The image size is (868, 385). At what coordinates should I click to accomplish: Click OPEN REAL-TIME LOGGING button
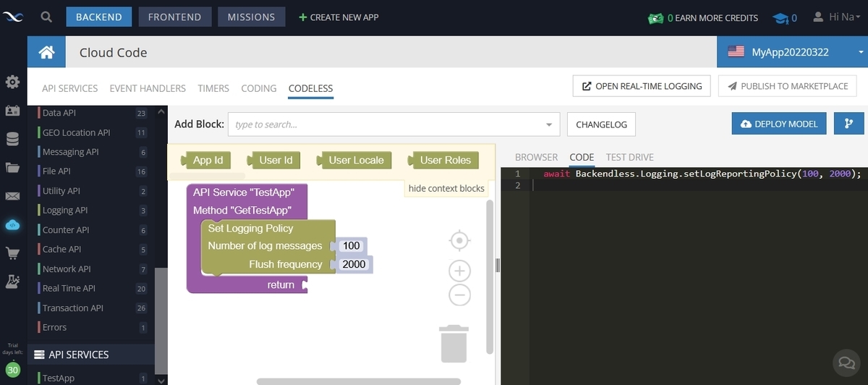pos(642,85)
